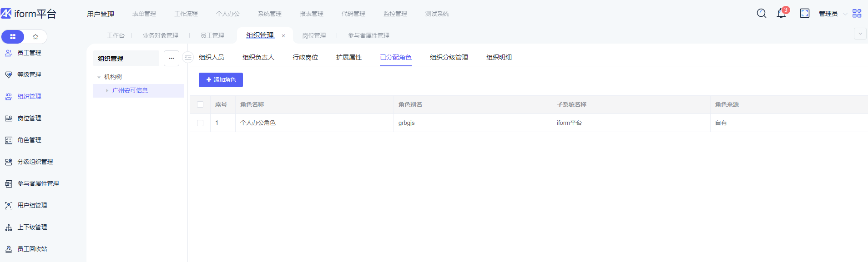The image size is (868, 262).
Task: Click the search magnifier icon
Action: 761,14
